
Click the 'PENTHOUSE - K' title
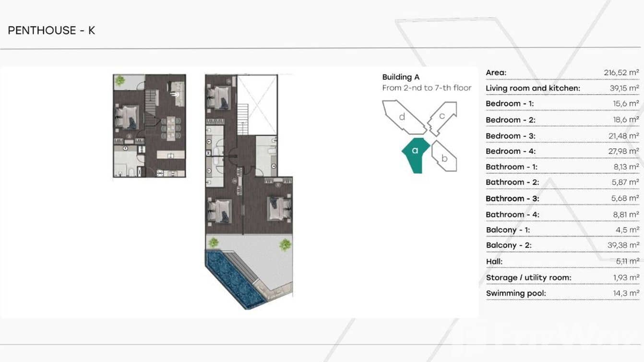51,30
